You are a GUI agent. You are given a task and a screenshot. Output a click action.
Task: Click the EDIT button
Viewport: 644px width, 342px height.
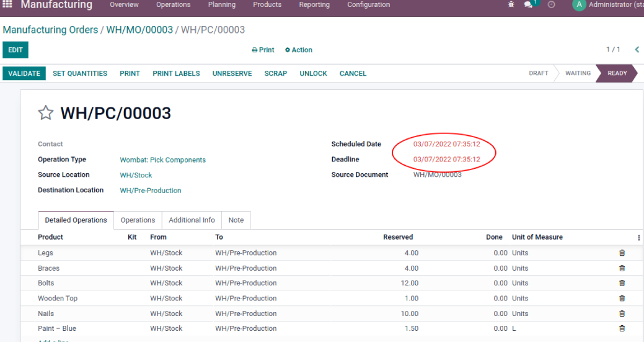[x=15, y=50]
